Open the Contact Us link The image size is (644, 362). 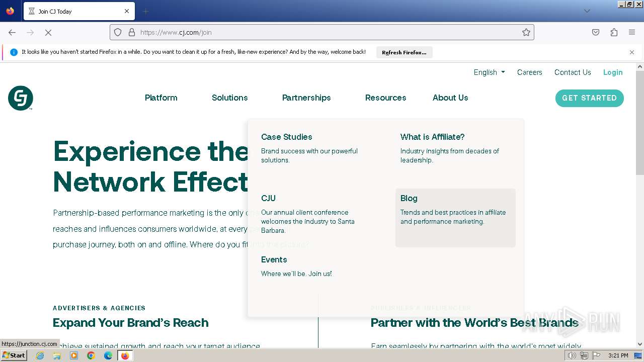(573, 72)
